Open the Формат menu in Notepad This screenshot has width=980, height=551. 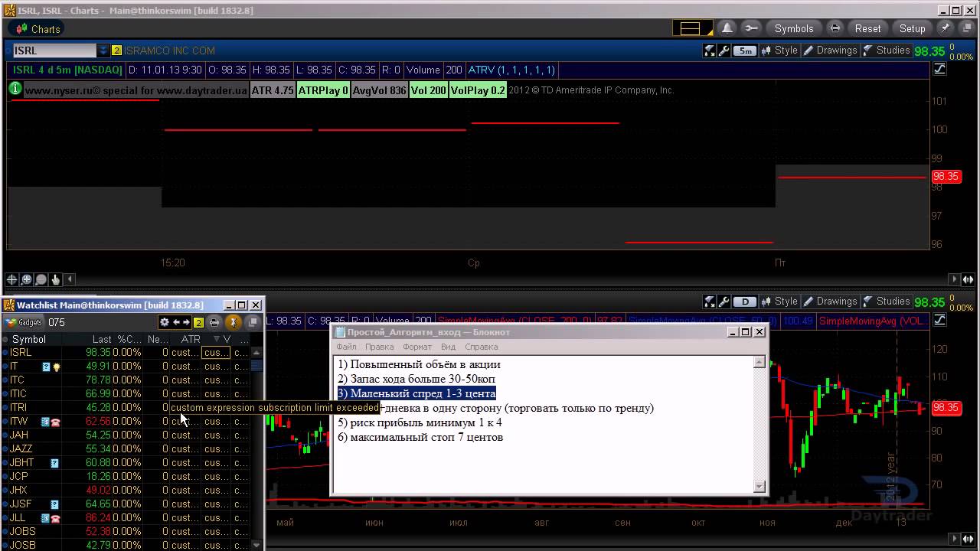point(417,347)
